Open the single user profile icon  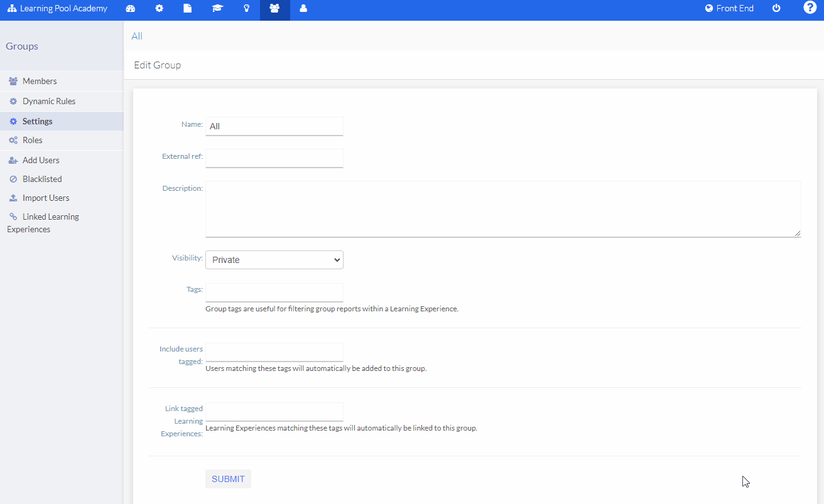pyautogui.click(x=303, y=9)
